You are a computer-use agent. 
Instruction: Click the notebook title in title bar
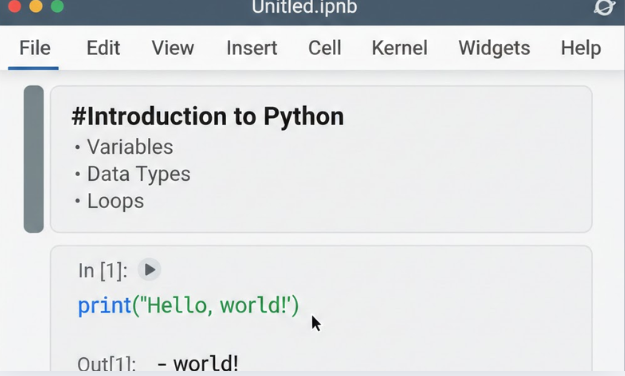305,7
